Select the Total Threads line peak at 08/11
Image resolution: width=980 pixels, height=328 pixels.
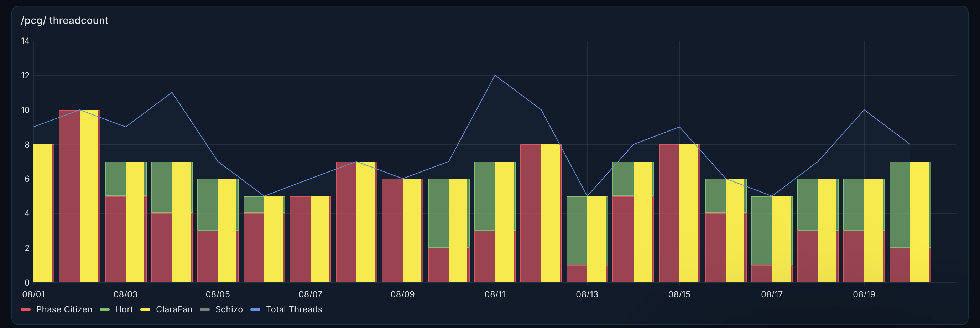495,76
